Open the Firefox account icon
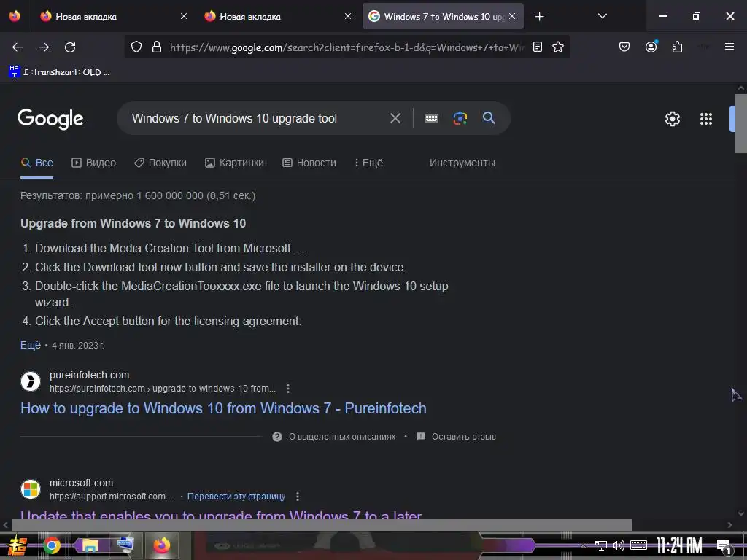Viewport: 747px width, 560px height. 651,47
